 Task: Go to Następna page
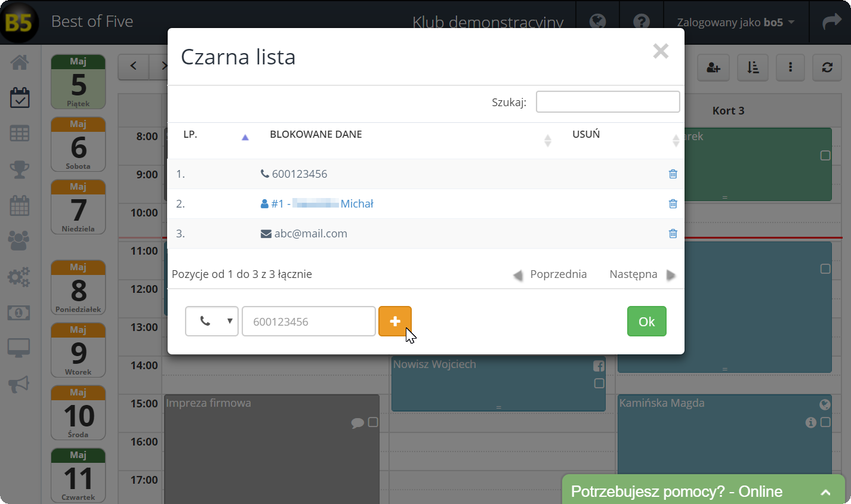coord(643,274)
